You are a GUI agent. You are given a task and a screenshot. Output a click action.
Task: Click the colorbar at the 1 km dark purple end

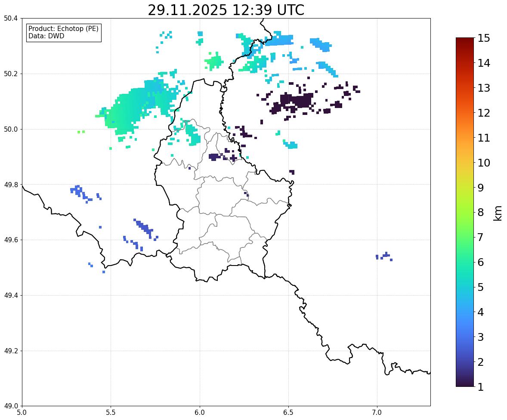click(465, 385)
